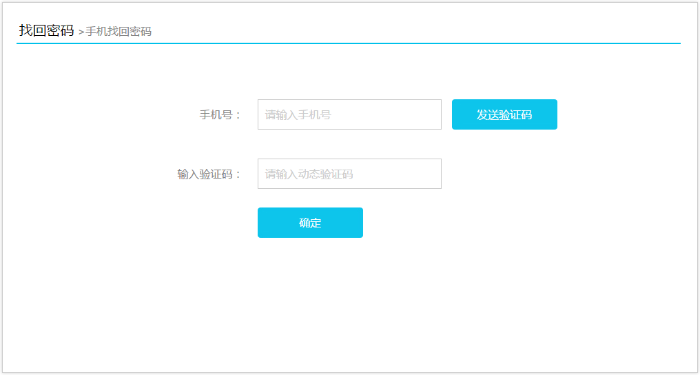This screenshot has width=700, height=376.
Task: Tap the blue button right of the phone field
Action: tap(504, 114)
